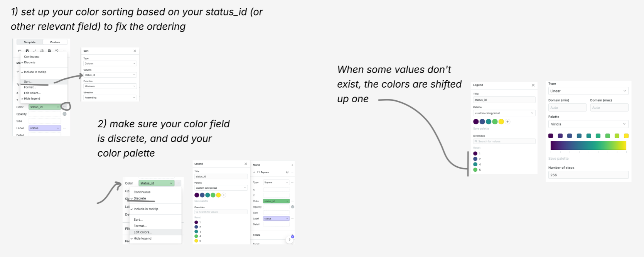Open the Type dropdown set to Linear
The image size is (644, 257).
pos(588,91)
